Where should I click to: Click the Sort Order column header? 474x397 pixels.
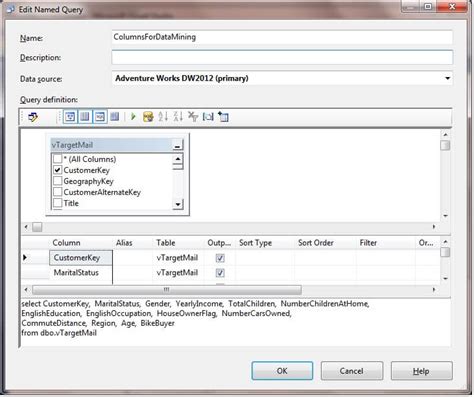coord(316,243)
